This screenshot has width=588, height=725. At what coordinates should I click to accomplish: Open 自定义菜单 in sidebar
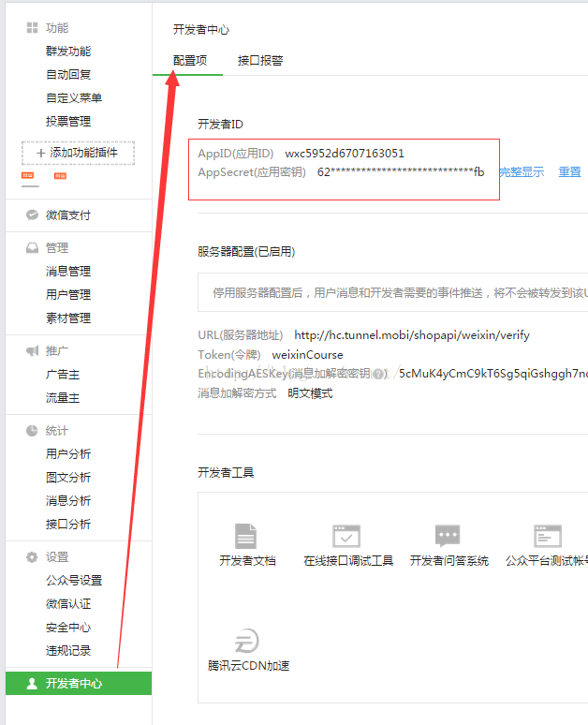click(x=74, y=98)
